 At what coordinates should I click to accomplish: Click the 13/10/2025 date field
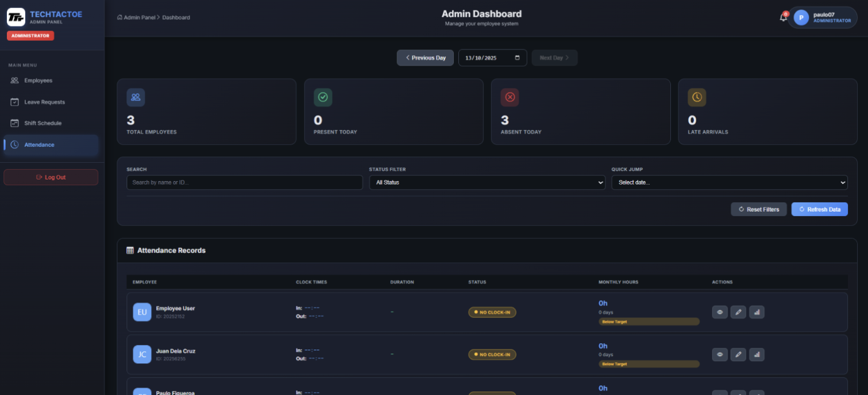point(492,57)
